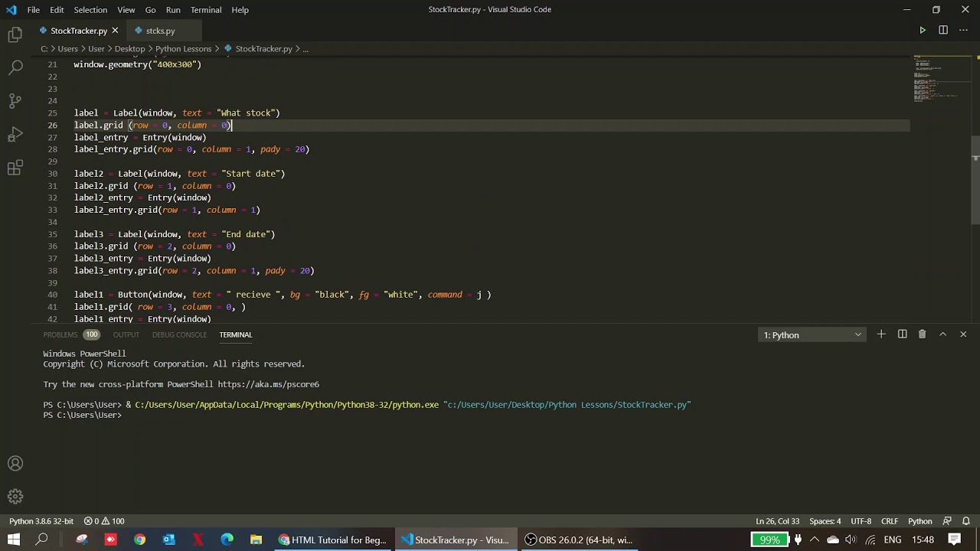
Task: Split the editor to the right
Action: tap(943, 31)
